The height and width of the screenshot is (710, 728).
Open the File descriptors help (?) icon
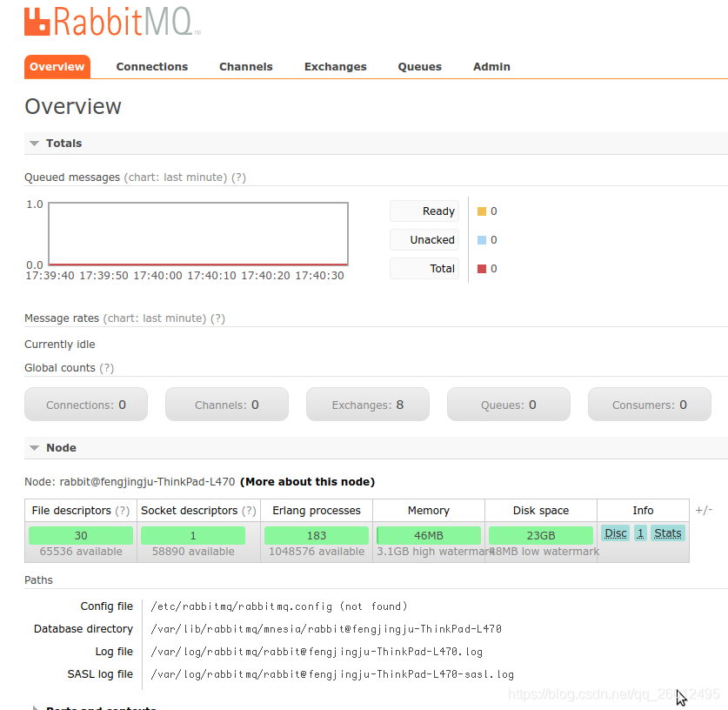point(121,510)
